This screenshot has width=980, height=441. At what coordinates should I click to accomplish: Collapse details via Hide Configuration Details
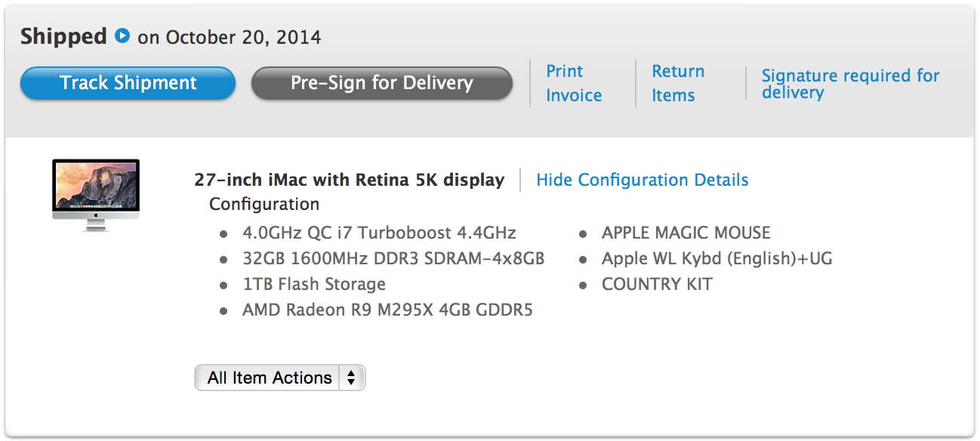pos(642,180)
